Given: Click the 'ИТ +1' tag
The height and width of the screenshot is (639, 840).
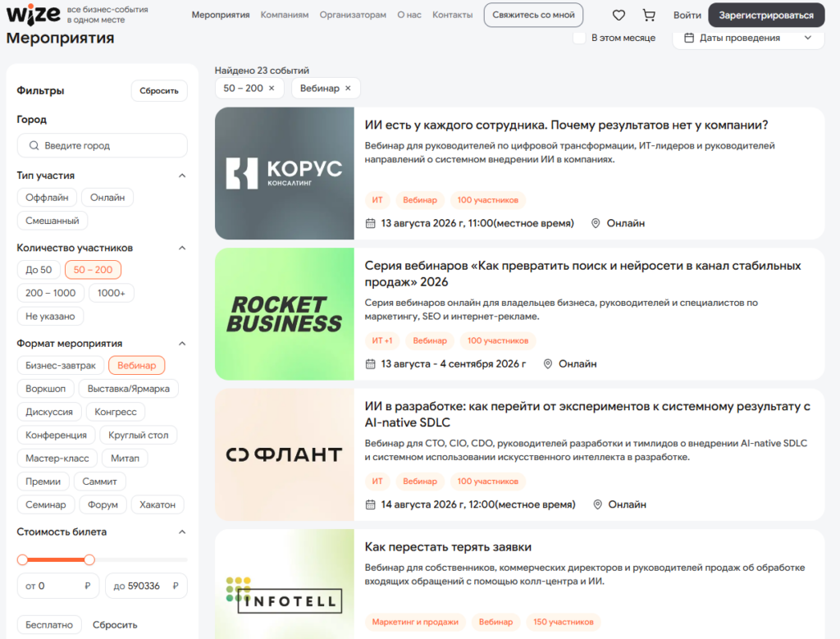Looking at the screenshot, I should (x=382, y=340).
